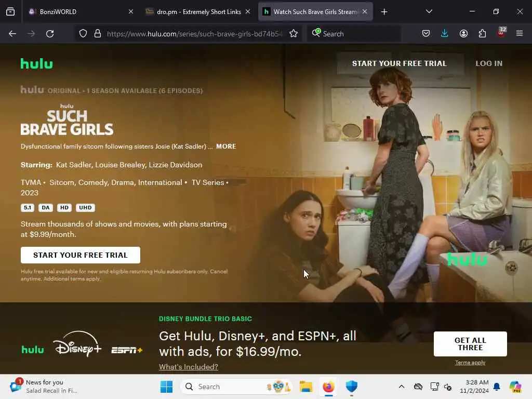The height and width of the screenshot is (399, 532).
Task: Switch to BonziWORLD tab
Action: coord(82,11)
